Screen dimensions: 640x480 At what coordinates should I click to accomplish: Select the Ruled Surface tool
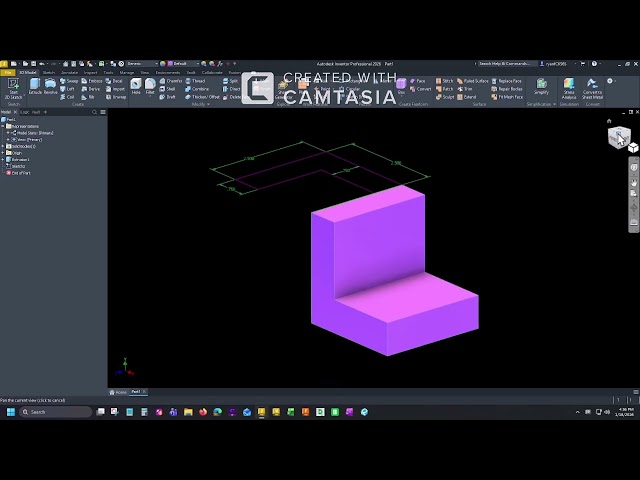coord(473,81)
